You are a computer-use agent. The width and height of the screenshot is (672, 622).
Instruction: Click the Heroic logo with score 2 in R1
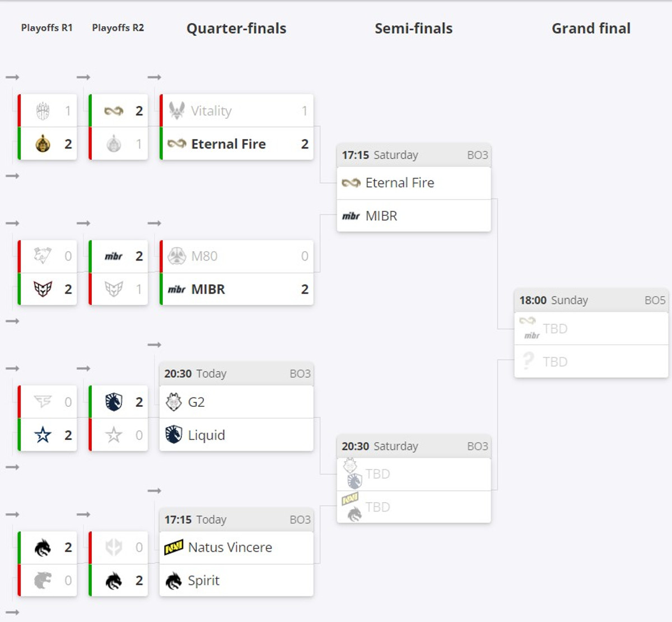point(43,289)
